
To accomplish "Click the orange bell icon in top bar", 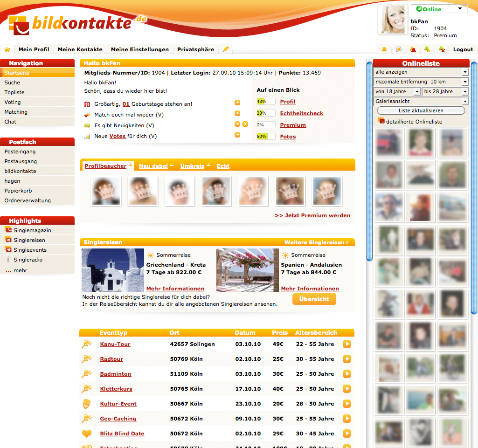I will point(384,49).
